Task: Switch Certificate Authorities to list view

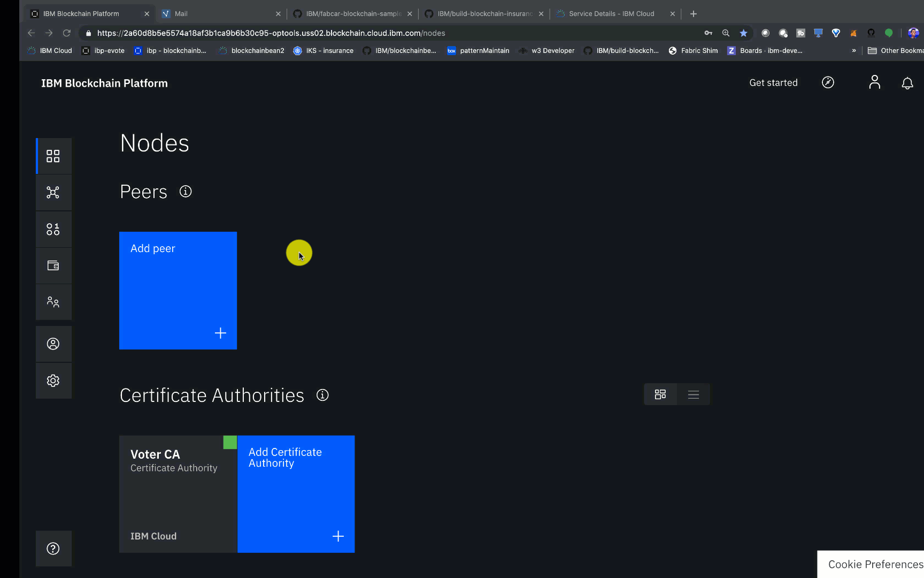Action: coord(694,394)
